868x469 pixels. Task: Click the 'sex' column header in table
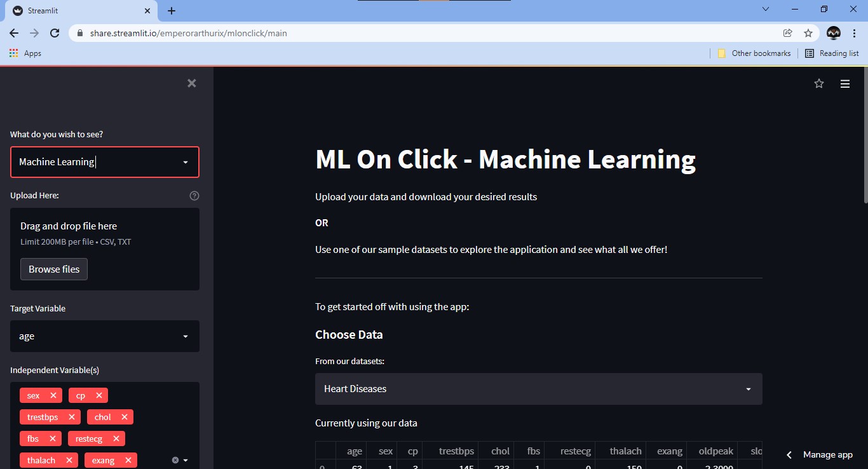point(386,451)
